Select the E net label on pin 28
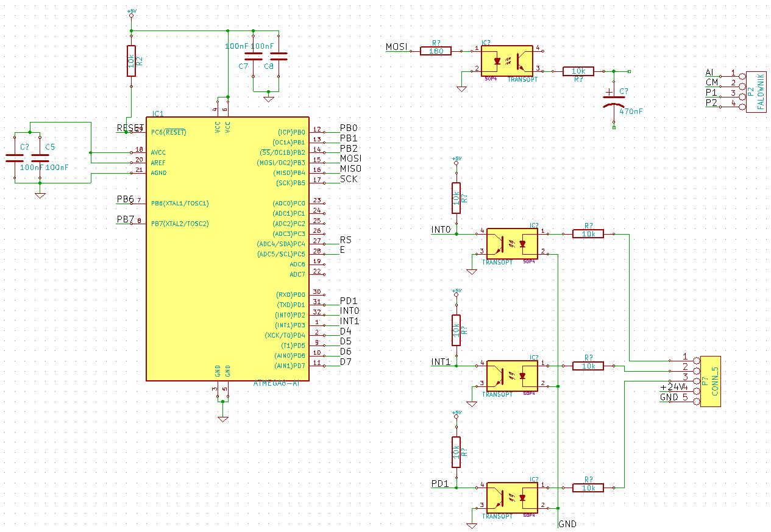Screen dimensions: 771x532 pyautogui.click(x=343, y=250)
